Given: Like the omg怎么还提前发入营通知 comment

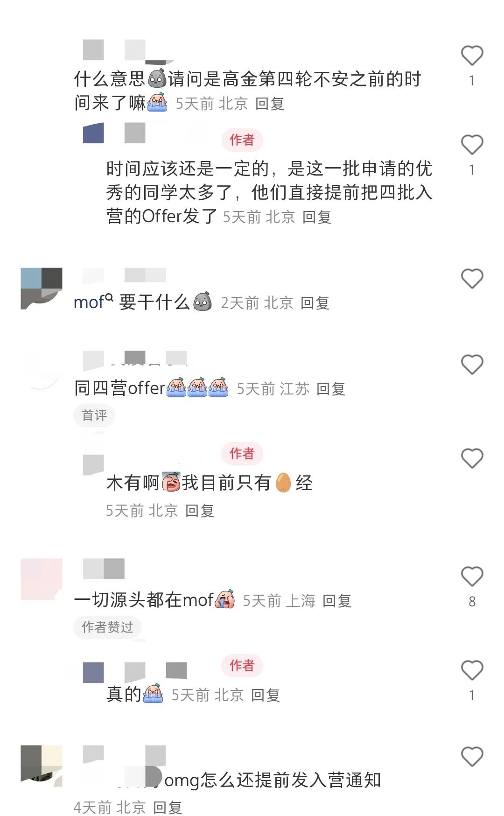Looking at the screenshot, I should [x=472, y=757].
